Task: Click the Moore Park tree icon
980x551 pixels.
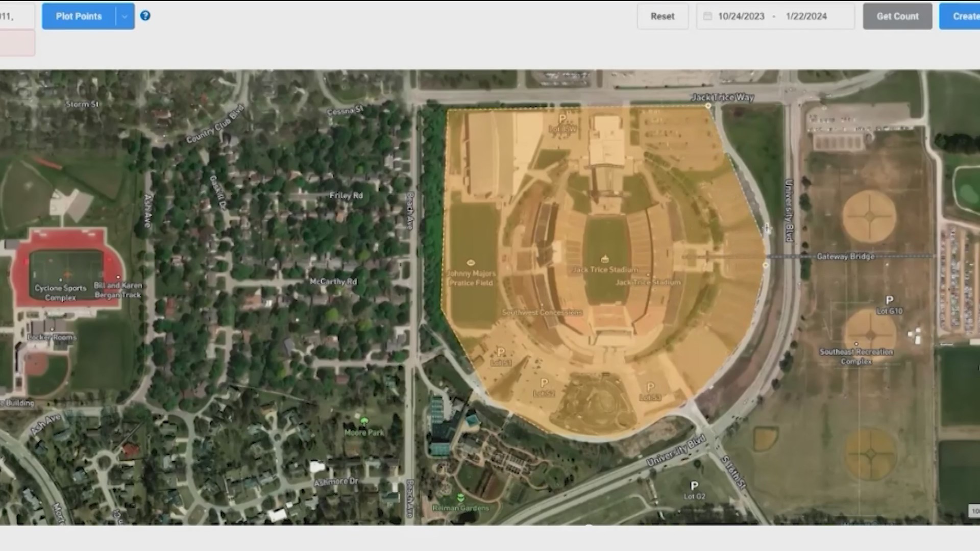Action: point(363,419)
